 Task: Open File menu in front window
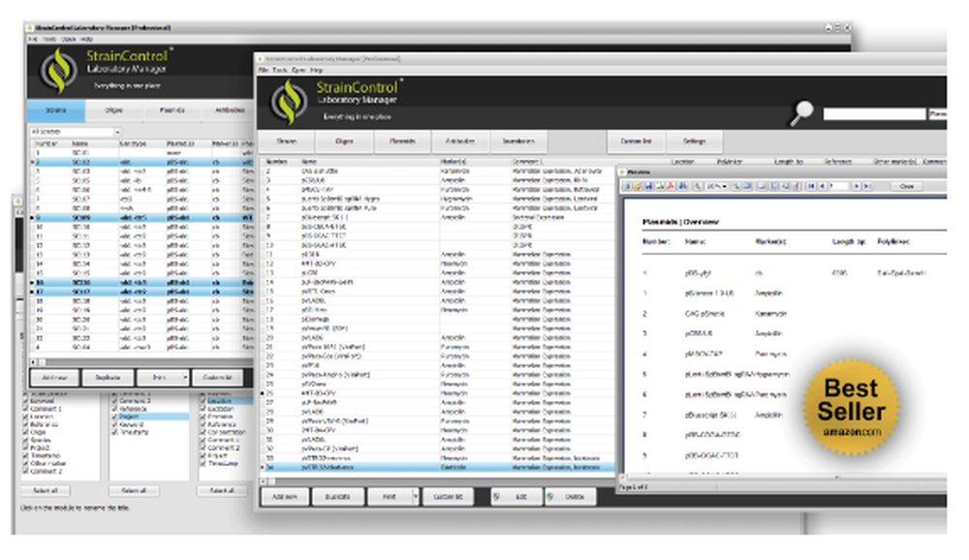(264, 70)
